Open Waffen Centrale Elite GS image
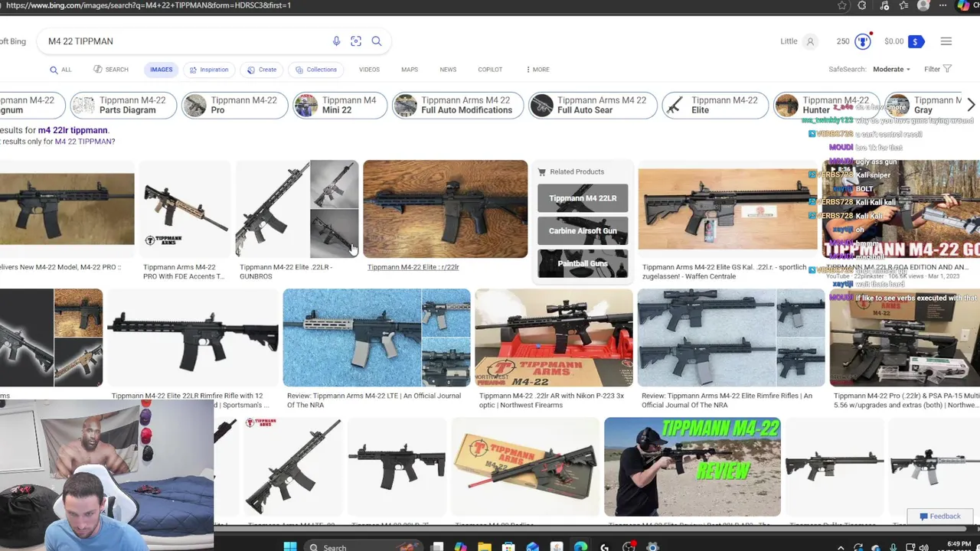Image resolution: width=980 pixels, height=551 pixels. coord(727,209)
